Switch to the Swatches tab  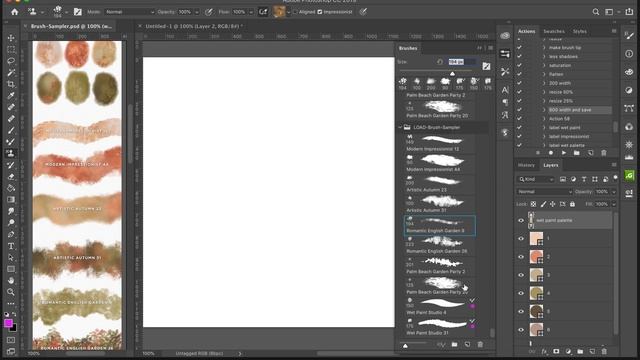pos(554,31)
